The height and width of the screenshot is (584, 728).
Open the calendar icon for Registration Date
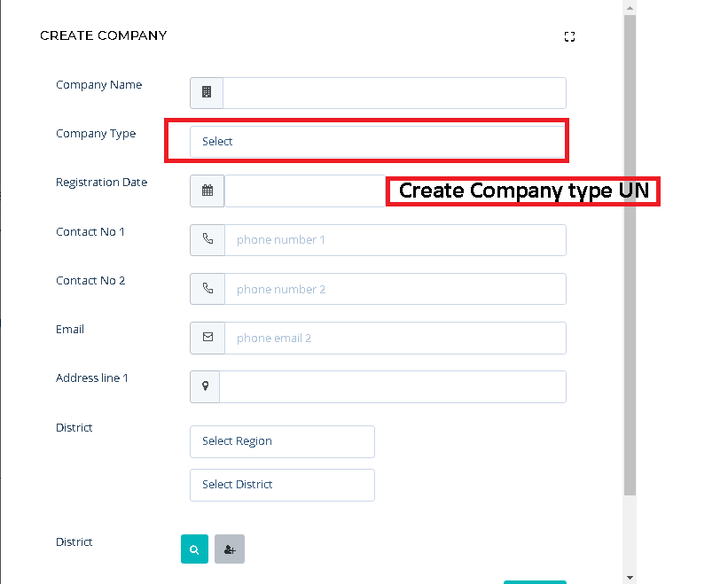point(207,191)
